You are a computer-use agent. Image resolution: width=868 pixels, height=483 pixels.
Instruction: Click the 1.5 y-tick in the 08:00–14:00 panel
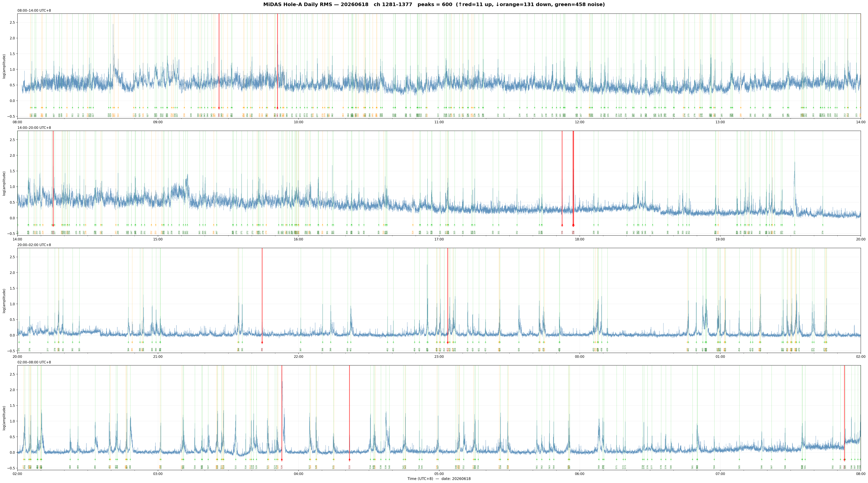pos(12,54)
